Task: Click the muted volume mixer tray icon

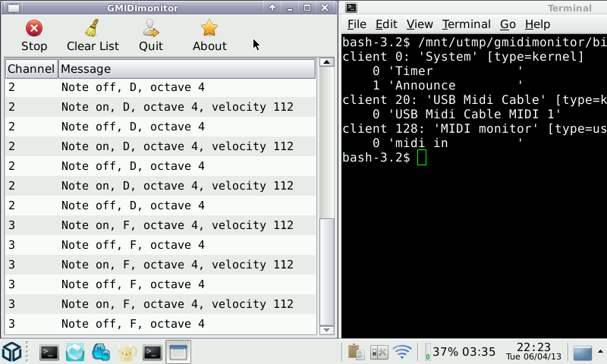Action: coord(379,352)
